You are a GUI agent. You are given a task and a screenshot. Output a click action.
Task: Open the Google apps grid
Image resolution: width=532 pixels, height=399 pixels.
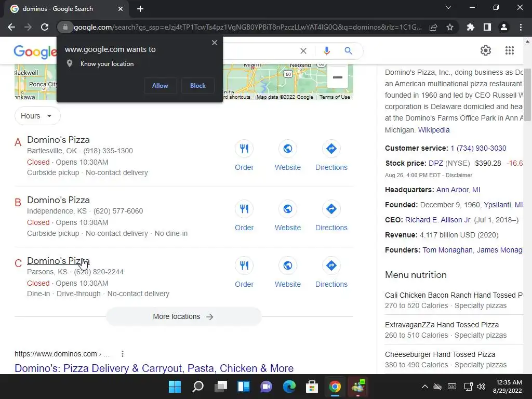click(509, 50)
